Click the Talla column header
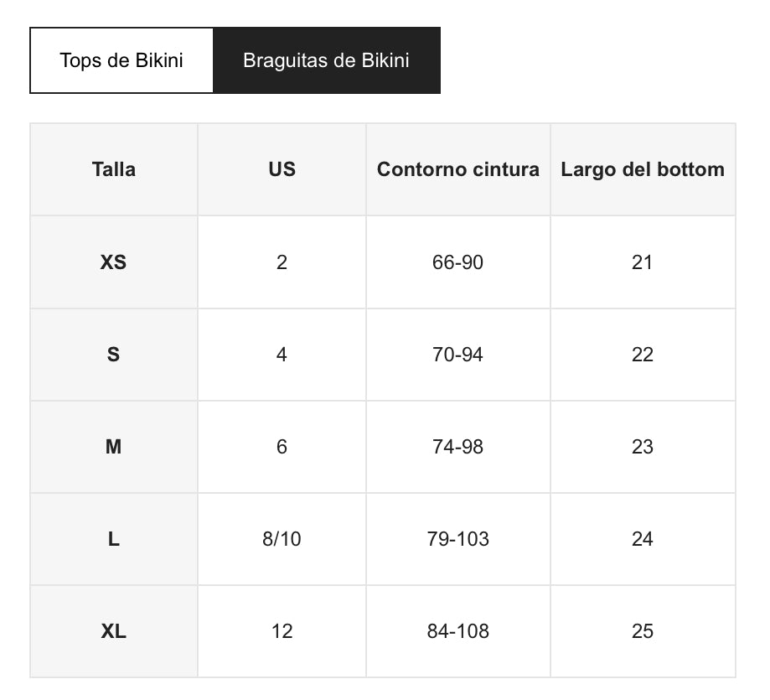 [x=114, y=169]
